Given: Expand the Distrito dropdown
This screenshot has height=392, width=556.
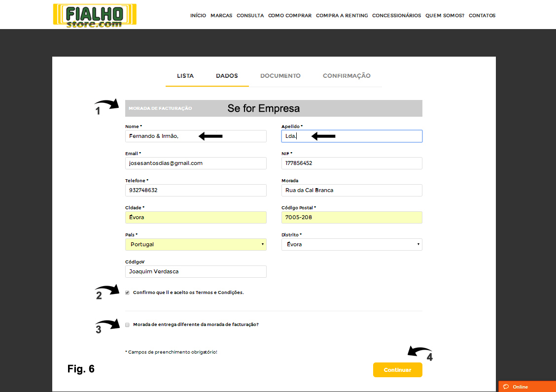Looking at the screenshot, I should click(x=351, y=244).
